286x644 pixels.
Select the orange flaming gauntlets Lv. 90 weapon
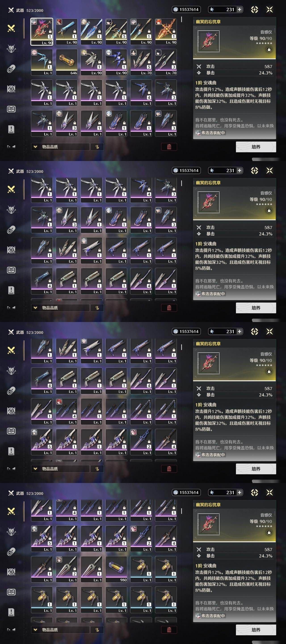(x=166, y=32)
